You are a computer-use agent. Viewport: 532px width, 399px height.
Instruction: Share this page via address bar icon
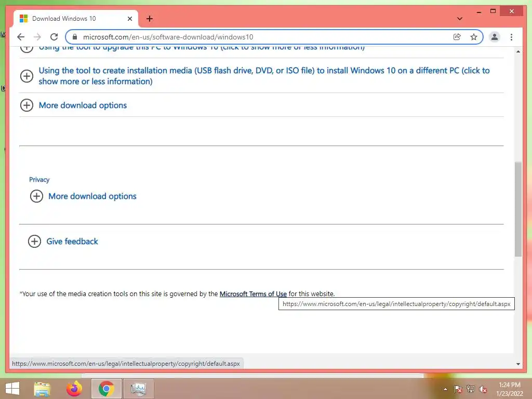tap(457, 37)
